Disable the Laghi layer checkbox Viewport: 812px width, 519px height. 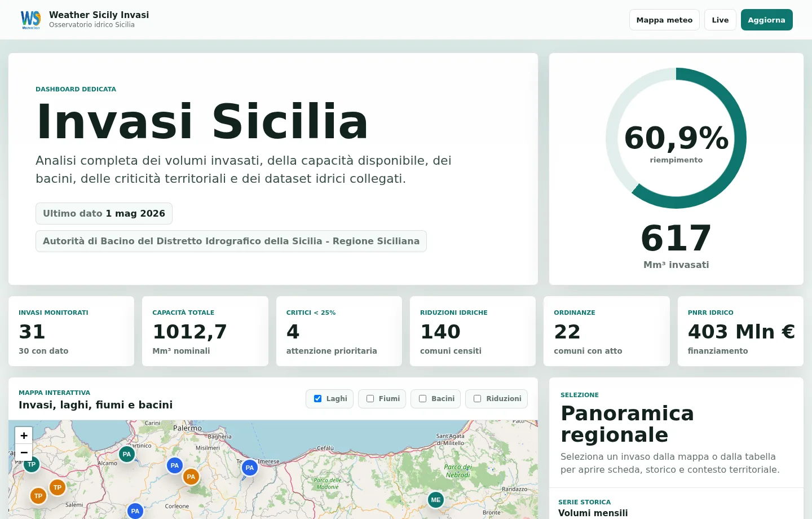click(x=317, y=398)
